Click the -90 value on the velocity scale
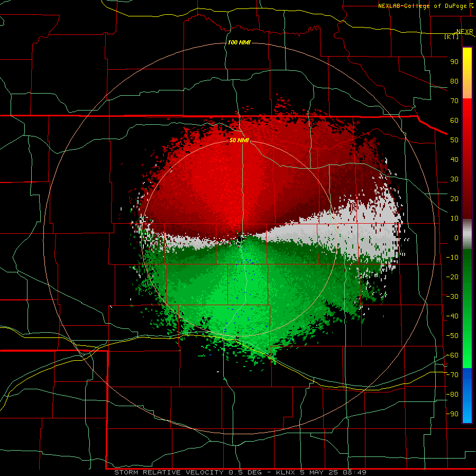The width and height of the screenshot is (476, 476). (452, 414)
